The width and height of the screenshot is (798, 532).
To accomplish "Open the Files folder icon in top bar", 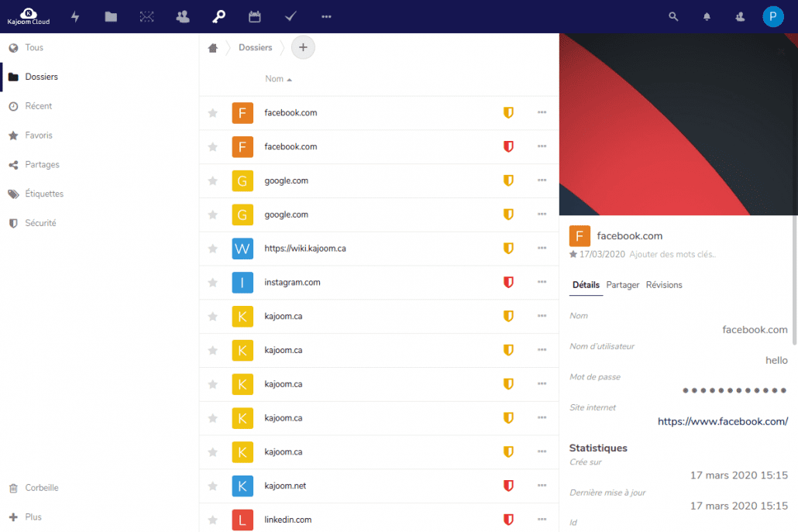I will 111,17.
